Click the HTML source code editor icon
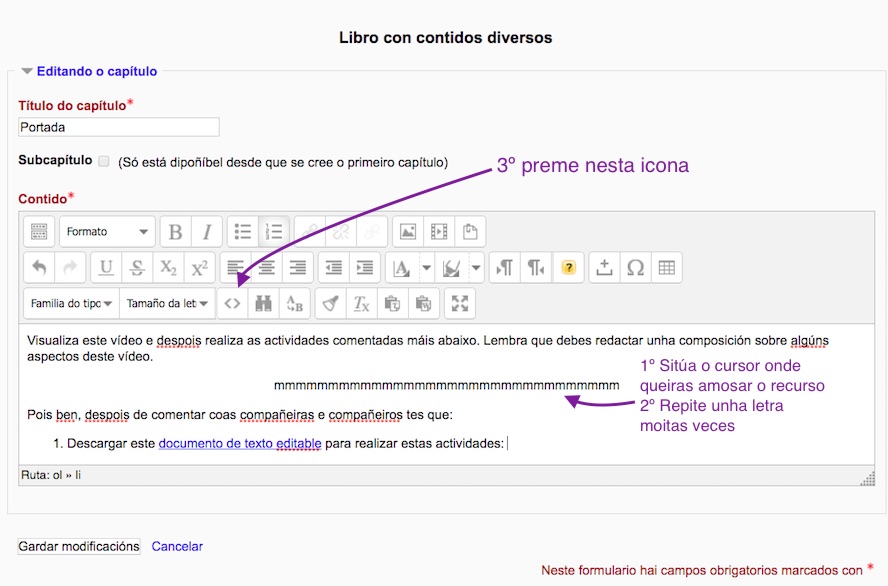 click(232, 304)
